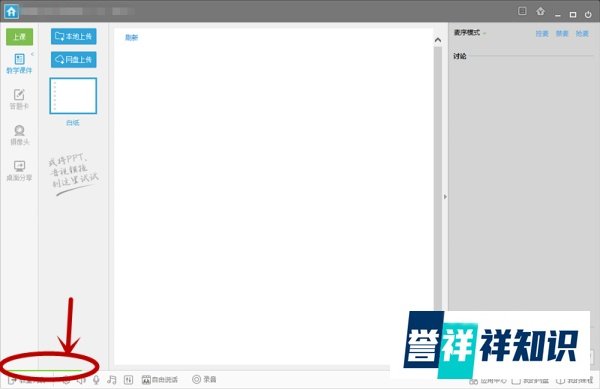600x389 pixels.
Task: Click the blue home icon in the title bar
Action: click(11, 11)
